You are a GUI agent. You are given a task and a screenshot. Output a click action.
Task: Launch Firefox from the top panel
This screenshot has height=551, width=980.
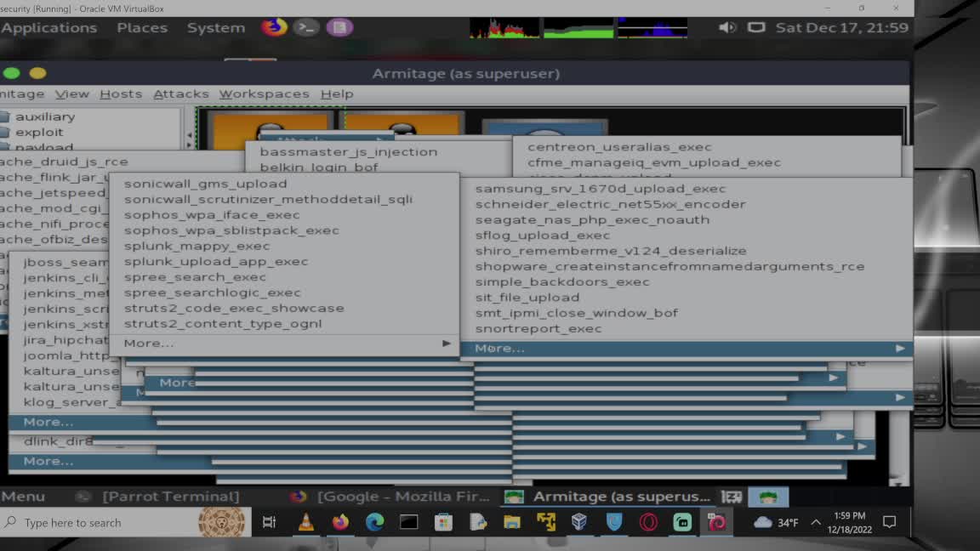[x=275, y=27]
